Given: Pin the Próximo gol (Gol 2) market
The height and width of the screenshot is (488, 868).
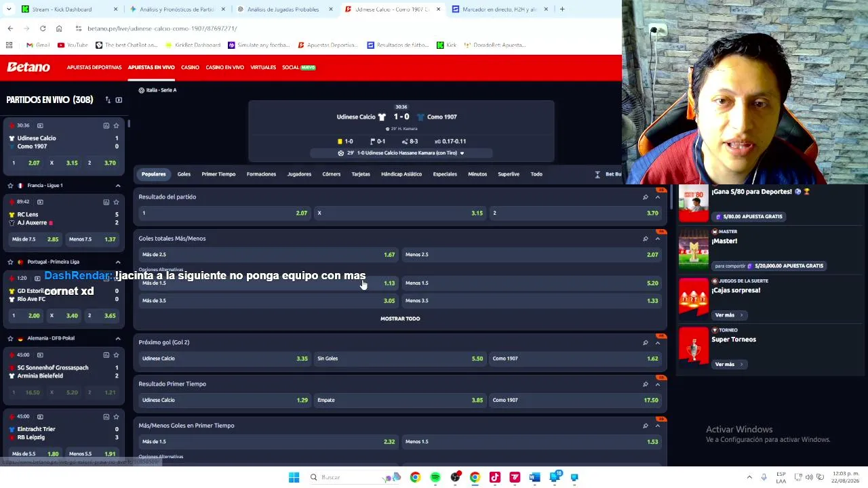Looking at the screenshot, I should [x=645, y=342].
